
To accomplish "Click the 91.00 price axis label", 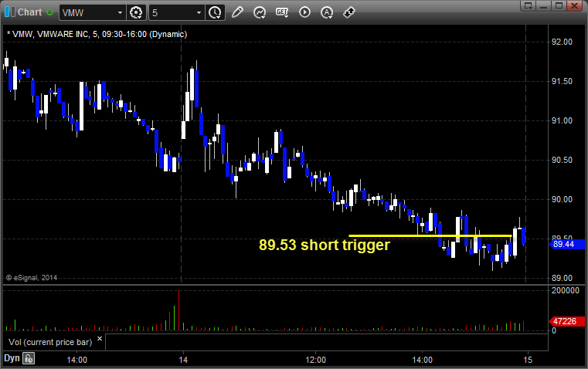I will [562, 120].
